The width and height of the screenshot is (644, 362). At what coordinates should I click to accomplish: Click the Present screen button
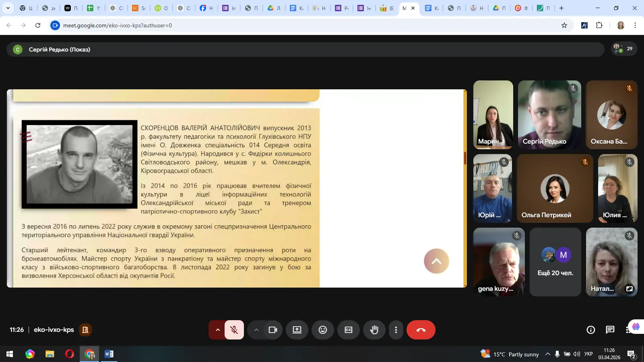tap(297, 330)
